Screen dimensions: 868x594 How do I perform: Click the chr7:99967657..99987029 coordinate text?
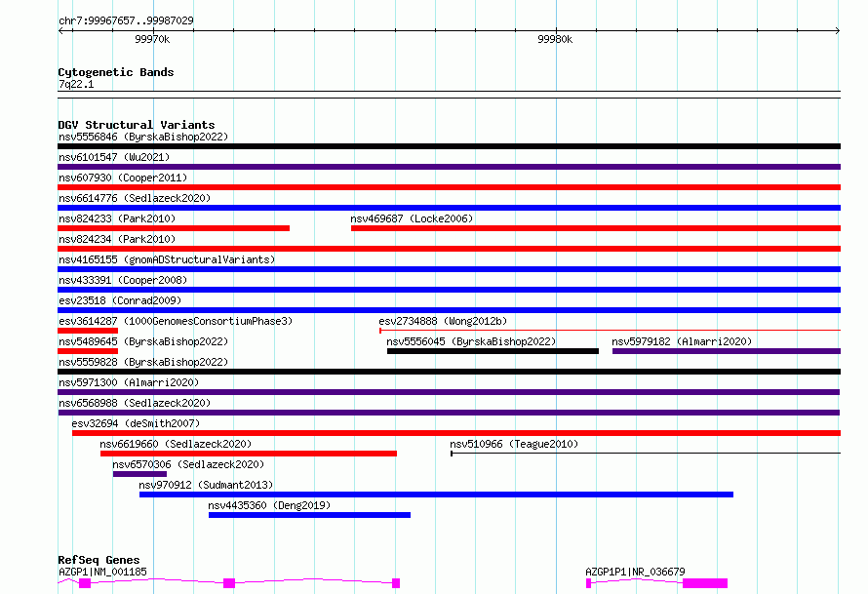pyautogui.click(x=126, y=20)
